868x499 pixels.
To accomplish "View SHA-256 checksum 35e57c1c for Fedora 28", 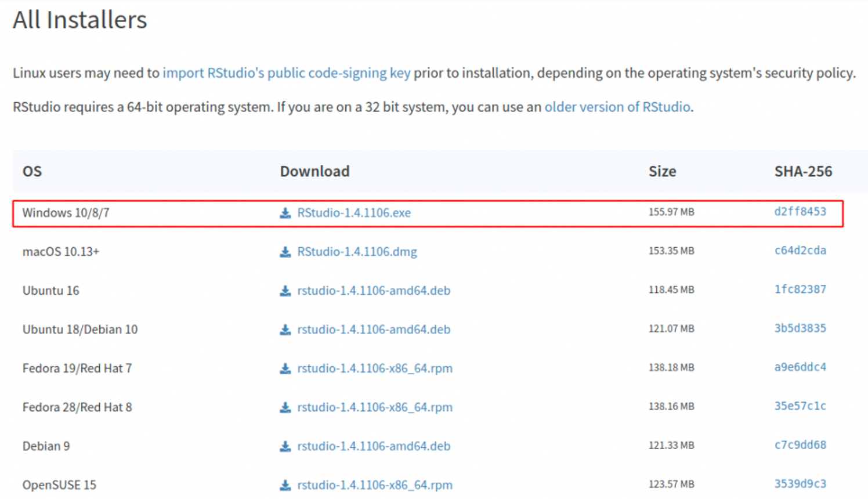I will point(800,406).
